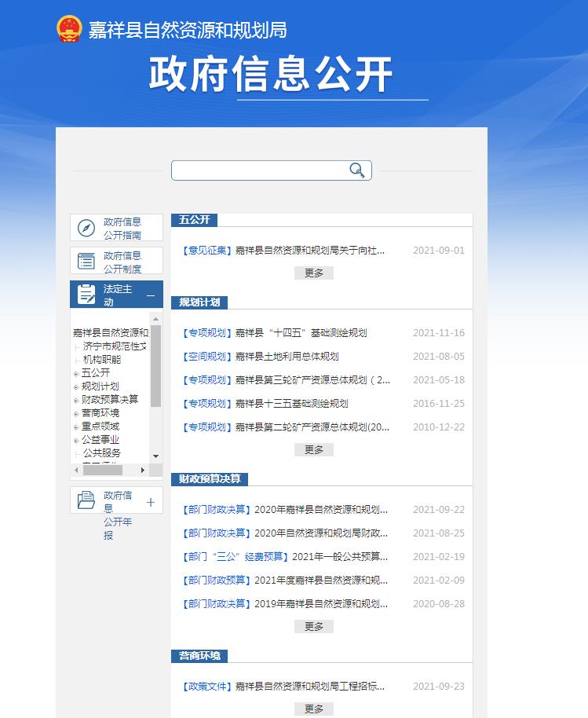Click the magnifier search icon
Image resolution: width=588 pixels, height=718 pixels.
click(x=357, y=170)
